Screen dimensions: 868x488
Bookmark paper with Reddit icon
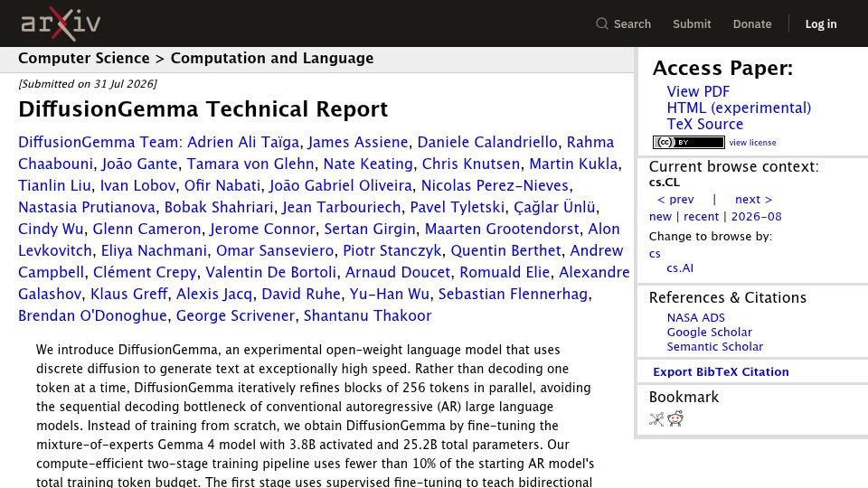click(x=675, y=418)
